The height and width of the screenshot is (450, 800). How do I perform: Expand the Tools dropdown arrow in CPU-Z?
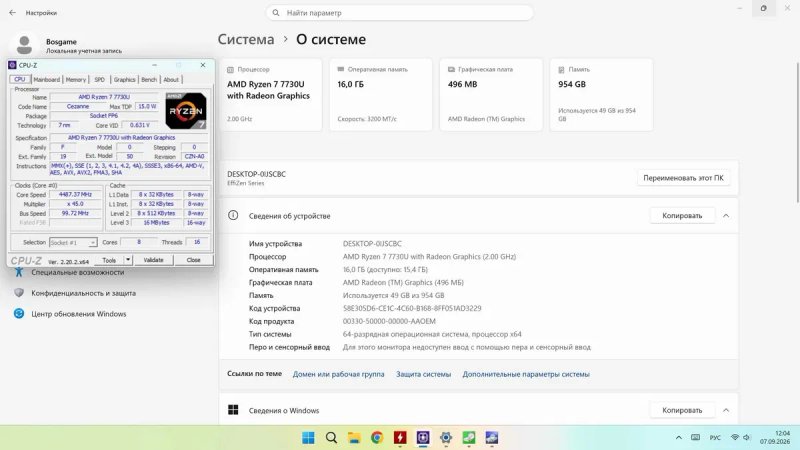point(128,260)
